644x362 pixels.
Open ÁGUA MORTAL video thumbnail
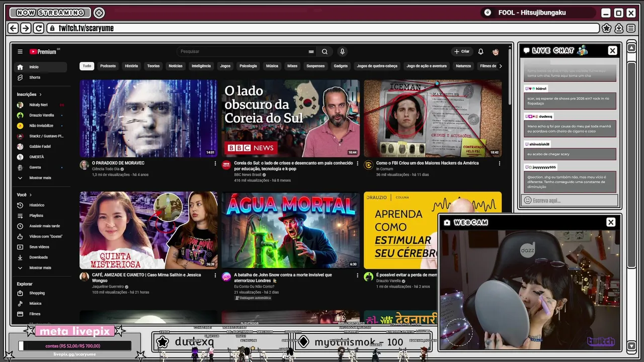pos(291,230)
